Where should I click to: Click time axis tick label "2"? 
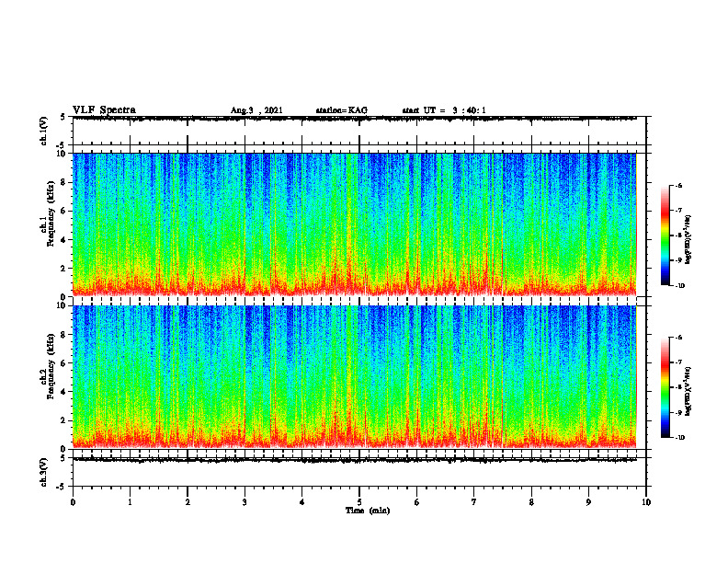tap(188, 502)
